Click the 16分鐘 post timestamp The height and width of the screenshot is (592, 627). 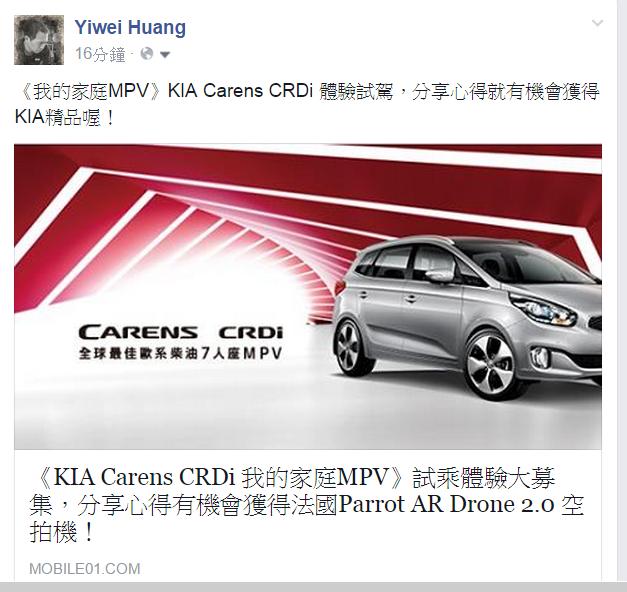tap(100, 54)
